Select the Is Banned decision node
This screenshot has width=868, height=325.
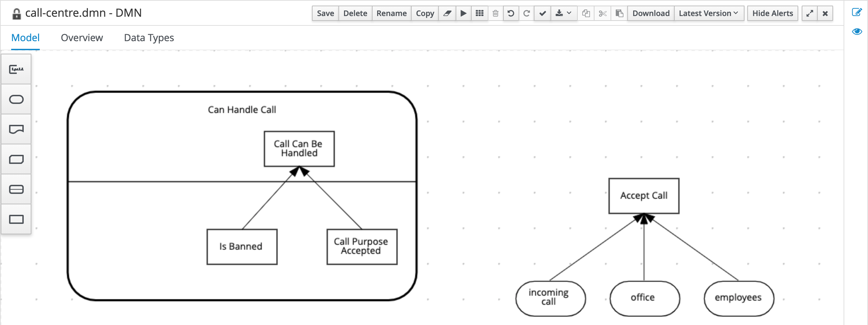tap(242, 247)
